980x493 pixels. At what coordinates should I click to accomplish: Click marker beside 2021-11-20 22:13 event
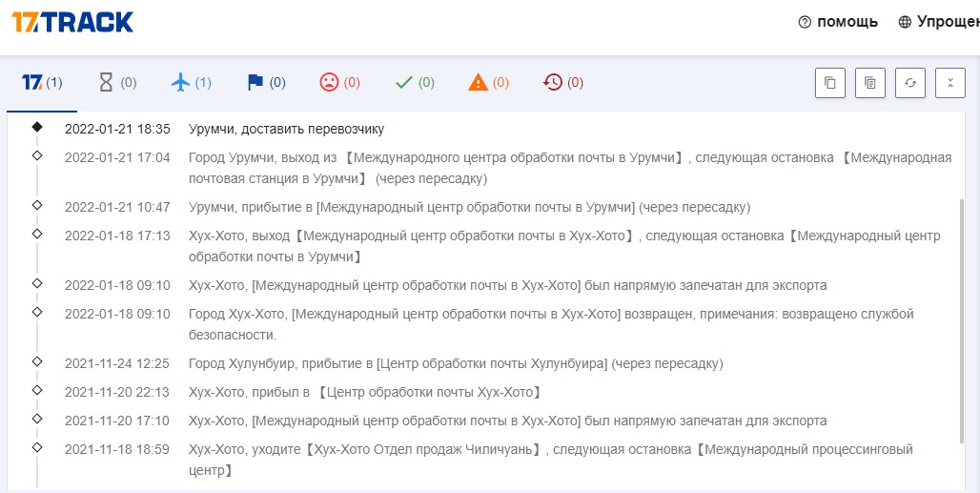(x=37, y=390)
